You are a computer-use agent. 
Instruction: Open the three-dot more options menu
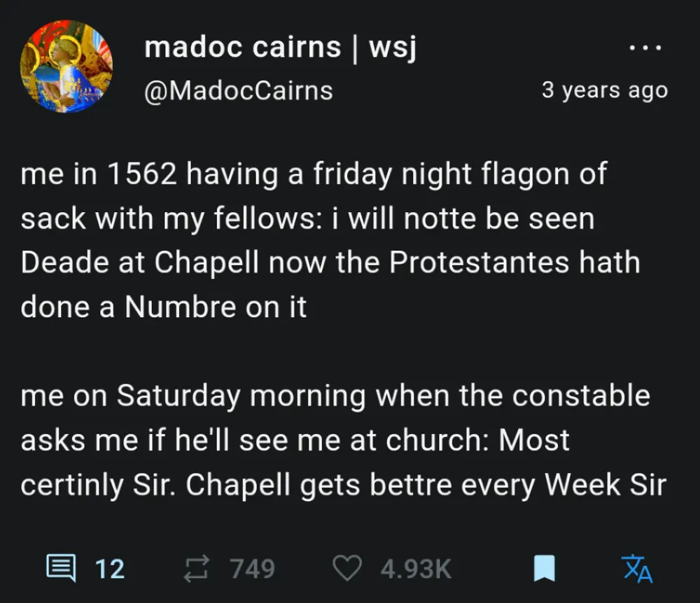pos(645,49)
